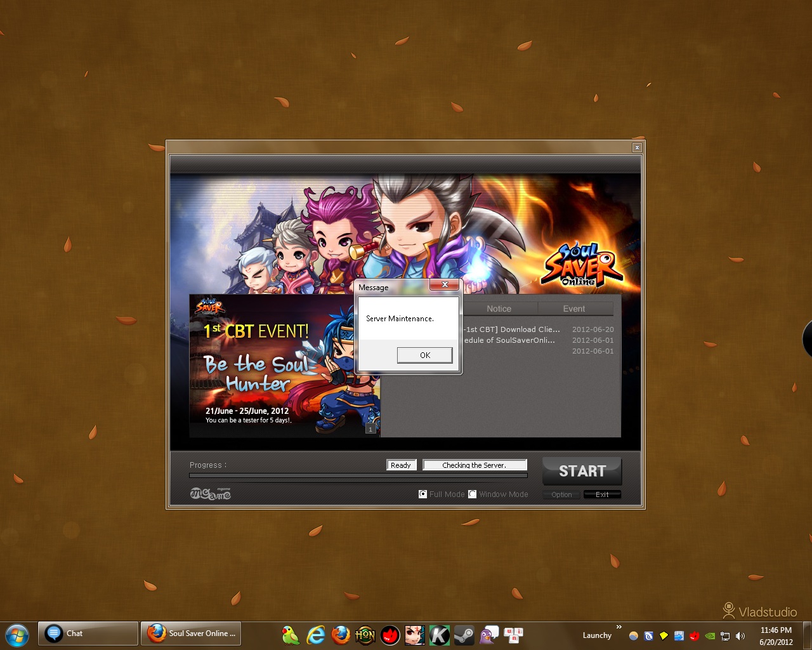Viewport: 812px width, 650px height.
Task: Click the Soul Saver Online logo
Action: tap(582, 264)
